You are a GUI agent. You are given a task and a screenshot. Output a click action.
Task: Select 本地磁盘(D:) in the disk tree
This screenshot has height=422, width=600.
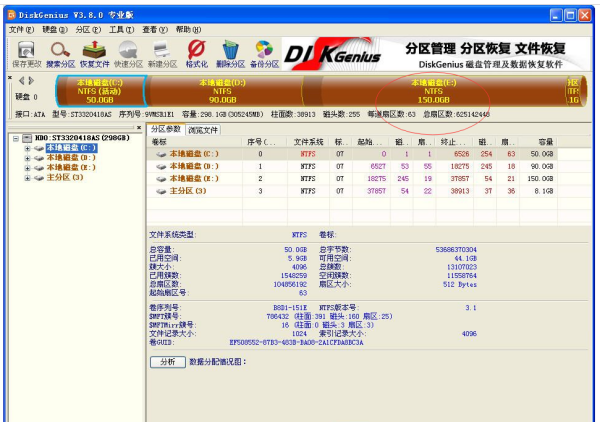[71, 158]
